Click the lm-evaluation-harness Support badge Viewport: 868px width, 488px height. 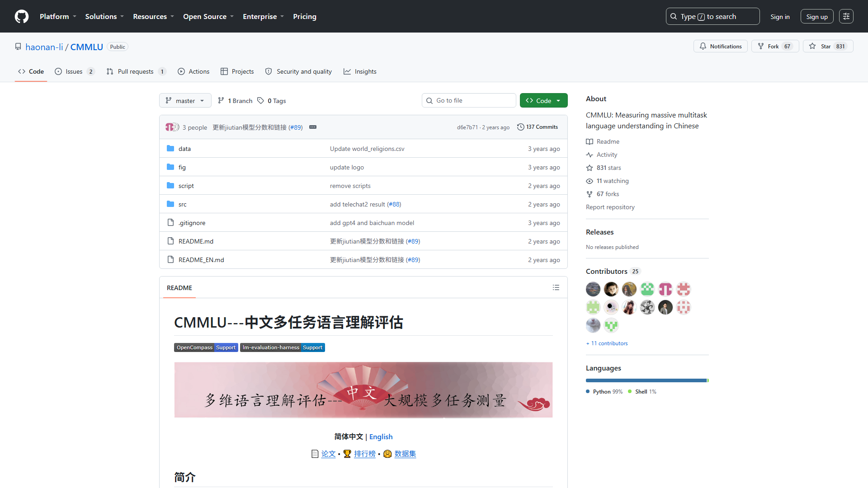(x=283, y=347)
